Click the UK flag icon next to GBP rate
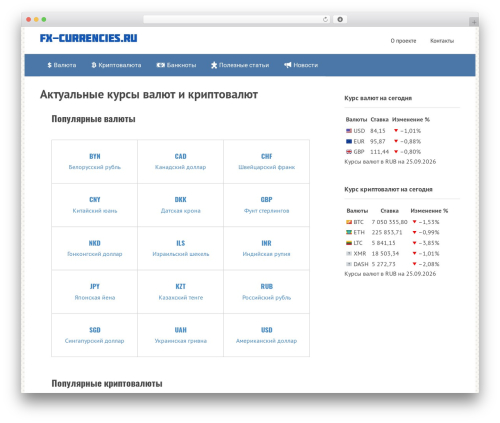Image resolution: width=500 pixels, height=423 pixels. [x=349, y=152]
